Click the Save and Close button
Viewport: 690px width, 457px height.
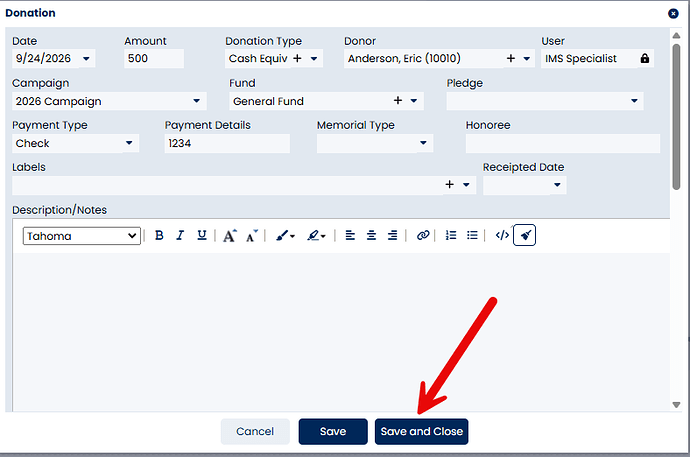(422, 431)
